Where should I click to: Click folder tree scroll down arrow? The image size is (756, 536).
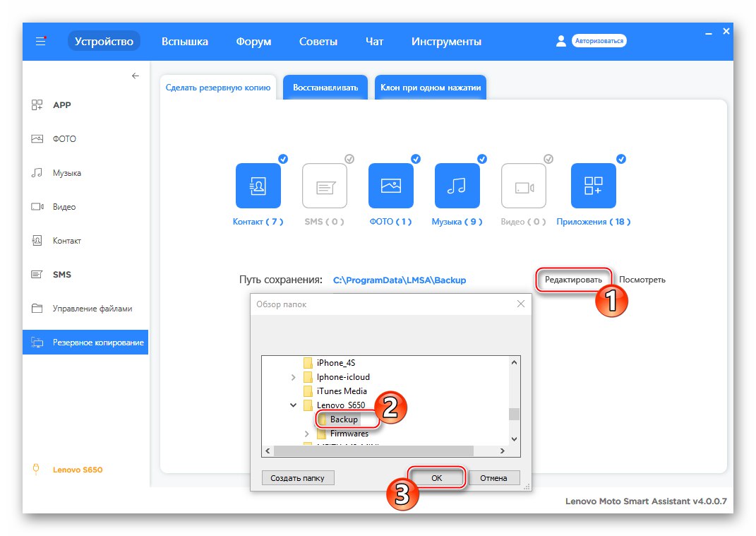pos(515,439)
